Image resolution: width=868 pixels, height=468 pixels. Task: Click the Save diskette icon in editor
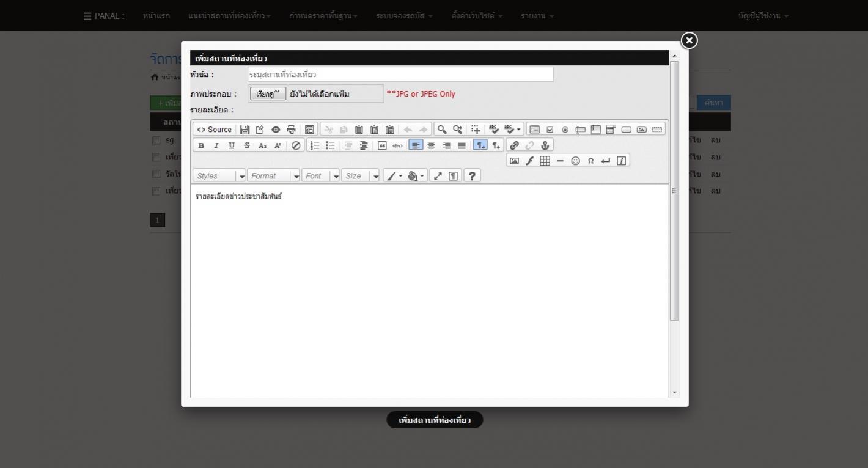point(245,130)
